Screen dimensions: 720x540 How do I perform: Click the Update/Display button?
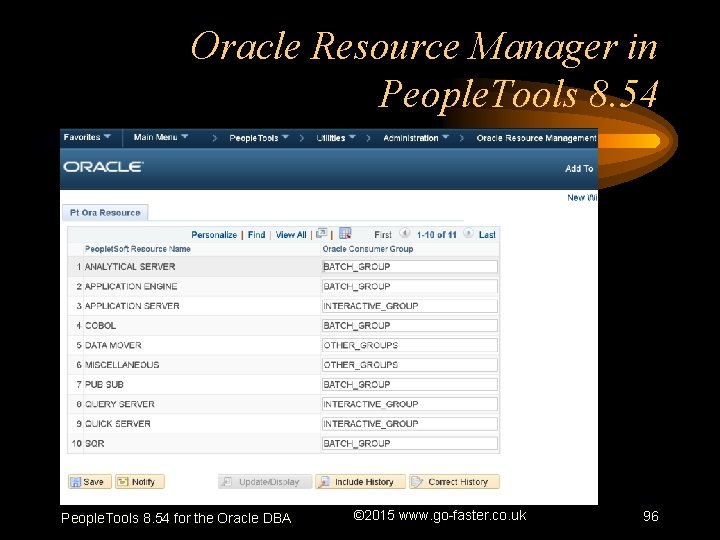pyautogui.click(x=265, y=482)
